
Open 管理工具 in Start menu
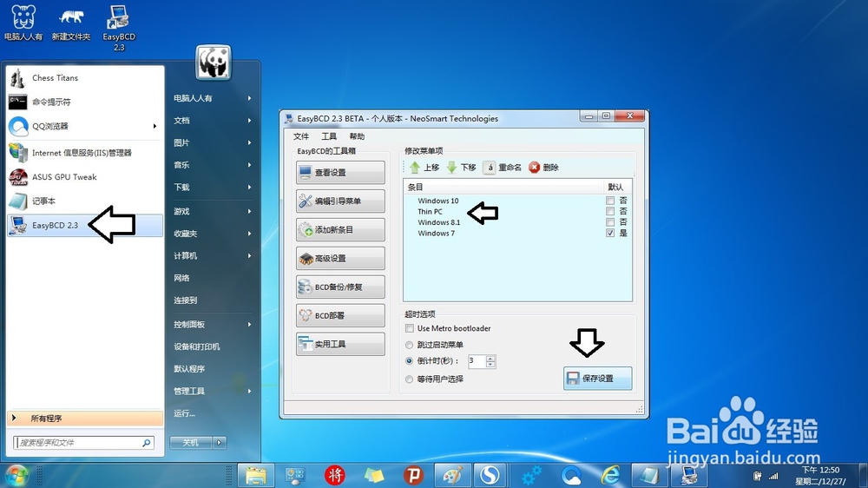(214, 391)
